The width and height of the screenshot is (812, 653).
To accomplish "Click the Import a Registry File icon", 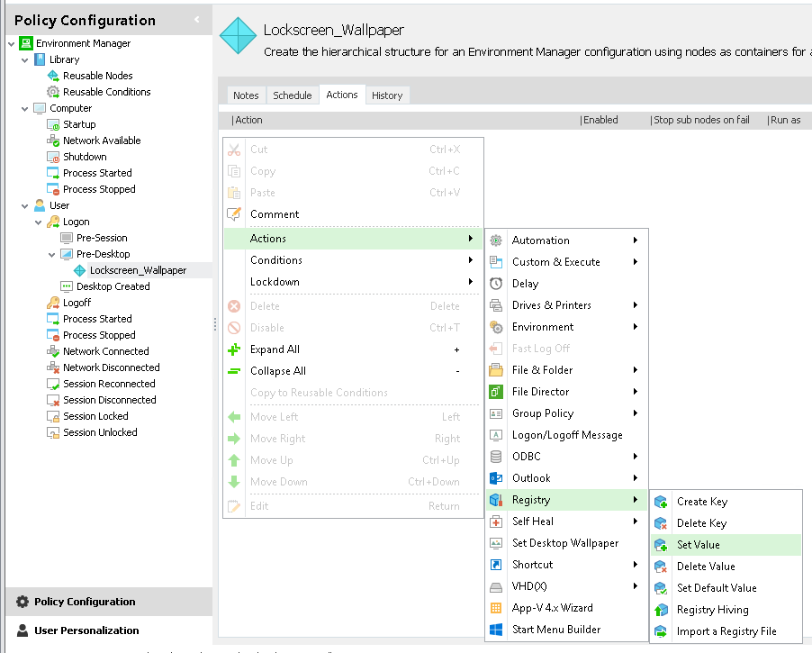I will point(661,631).
